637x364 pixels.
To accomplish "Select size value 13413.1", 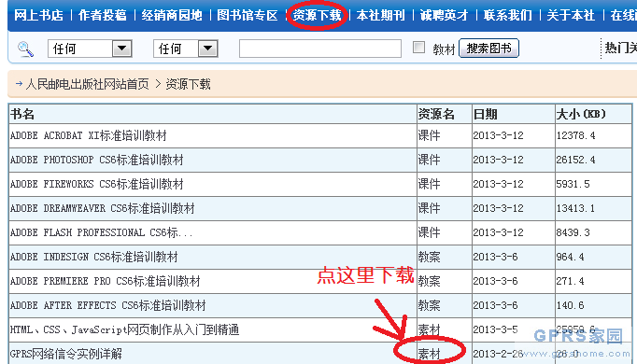I will pyautogui.click(x=575, y=208).
